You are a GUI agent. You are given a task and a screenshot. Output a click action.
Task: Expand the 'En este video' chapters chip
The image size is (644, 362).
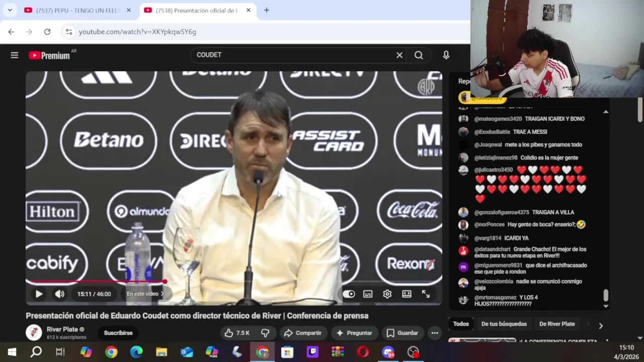(145, 294)
